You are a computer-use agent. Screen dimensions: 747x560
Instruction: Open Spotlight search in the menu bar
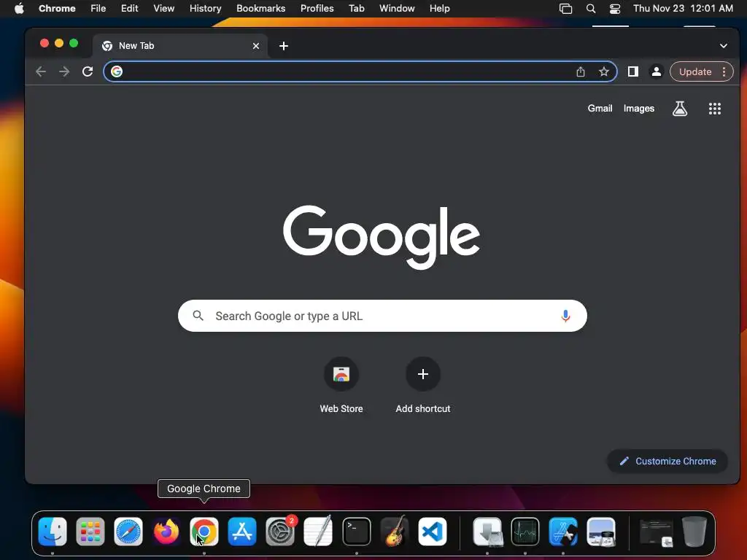click(x=591, y=8)
